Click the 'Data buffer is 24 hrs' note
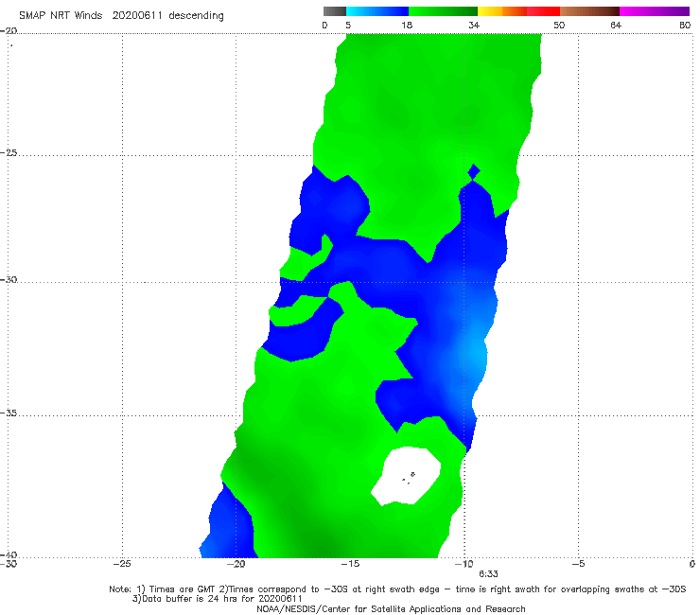This screenshot has width=700, height=615. click(x=218, y=599)
